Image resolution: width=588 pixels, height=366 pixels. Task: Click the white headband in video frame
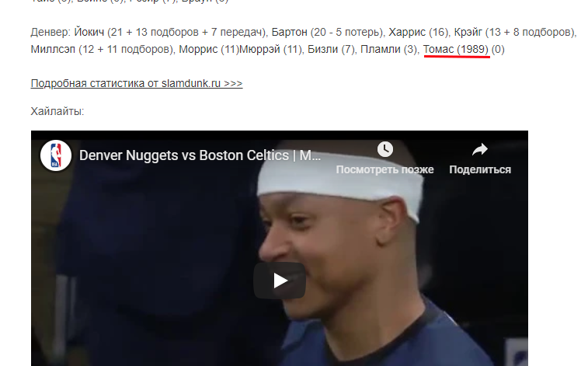click(339, 183)
